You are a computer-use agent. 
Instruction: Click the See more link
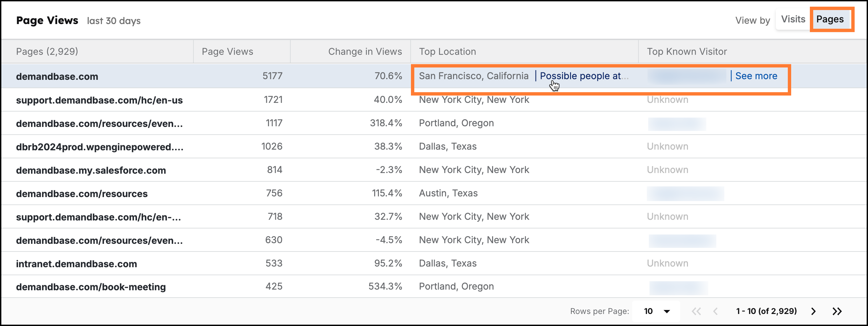pyautogui.click(x=756, y=76)
